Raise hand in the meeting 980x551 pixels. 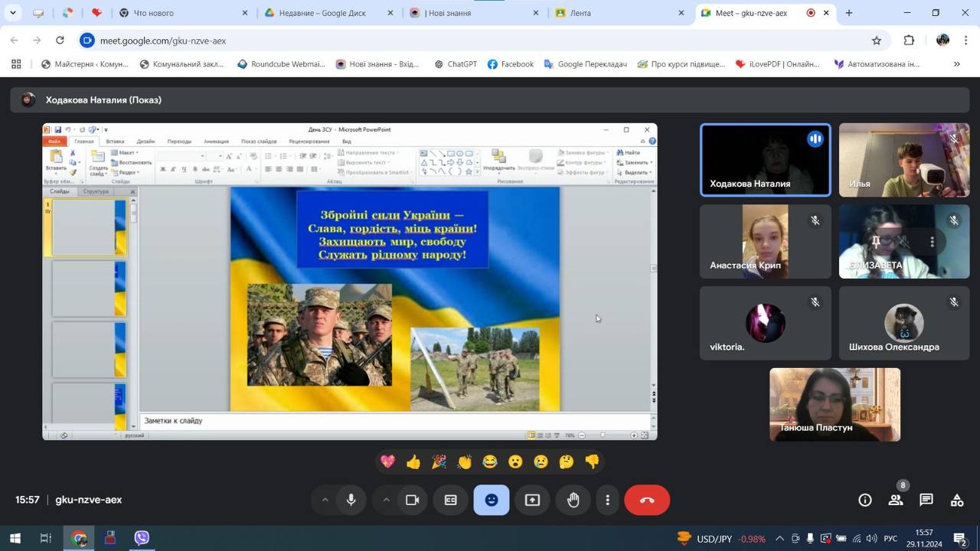pos(573,500)
